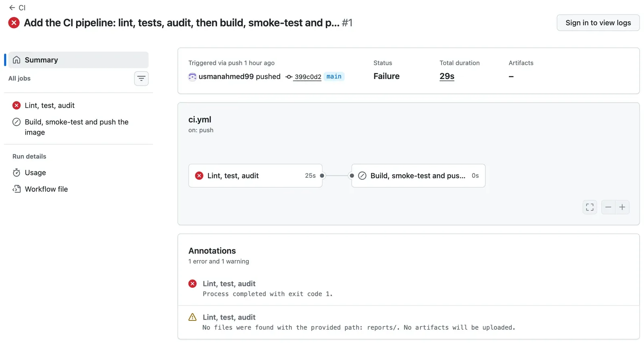Viewport: 644px width, 343px height.
Task: Click the main branch label
Action: pos(334,77)
